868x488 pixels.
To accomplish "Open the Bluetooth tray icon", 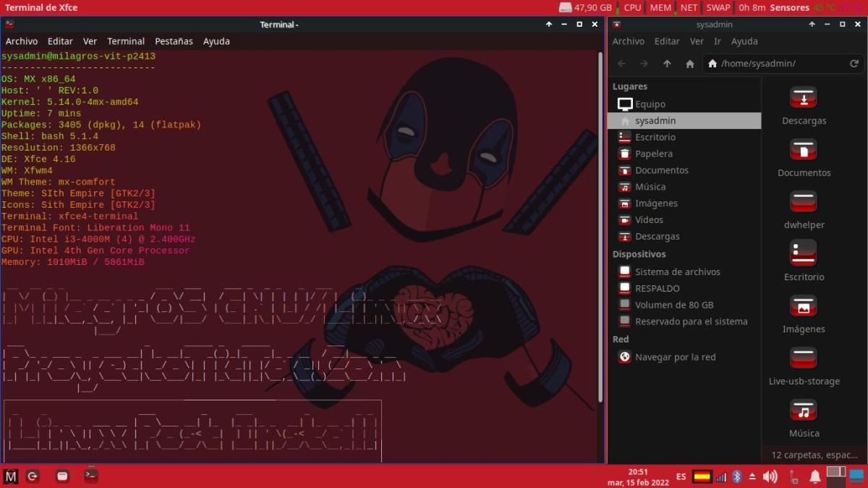I will (x=737, y=476).
